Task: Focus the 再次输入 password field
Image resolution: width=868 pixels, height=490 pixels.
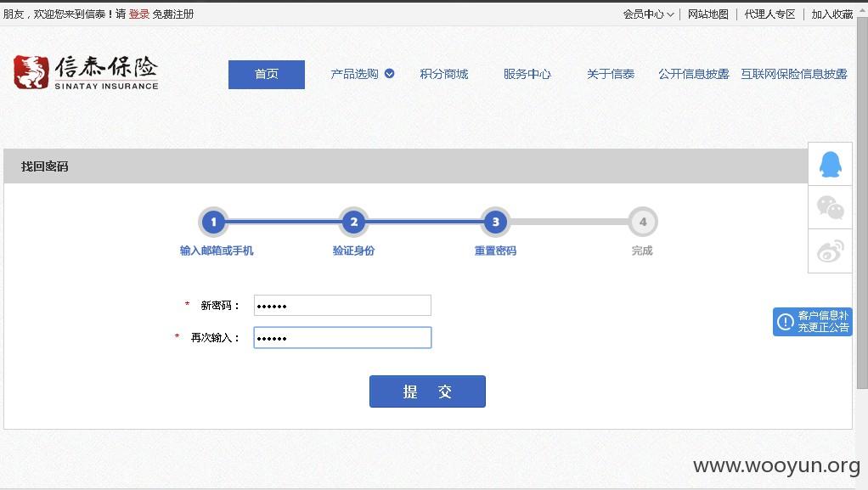Action: 342,338
